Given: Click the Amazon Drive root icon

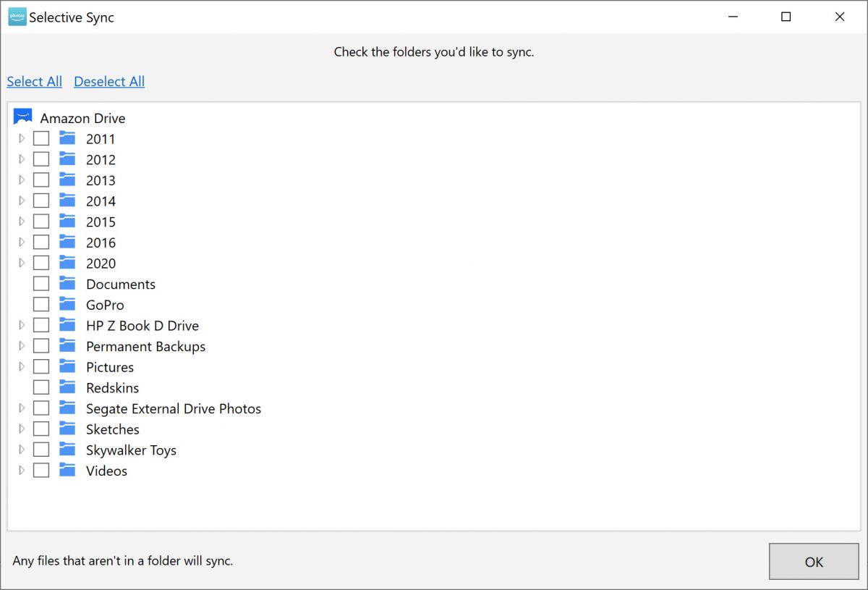Looking at the screenshot, I should (x=22, y=117).
